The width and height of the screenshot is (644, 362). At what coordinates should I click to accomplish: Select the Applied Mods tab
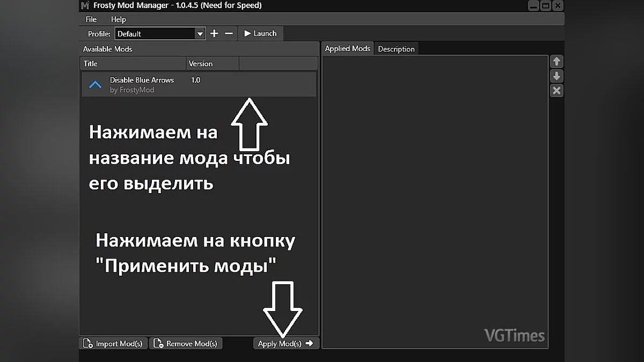[347, 48]
